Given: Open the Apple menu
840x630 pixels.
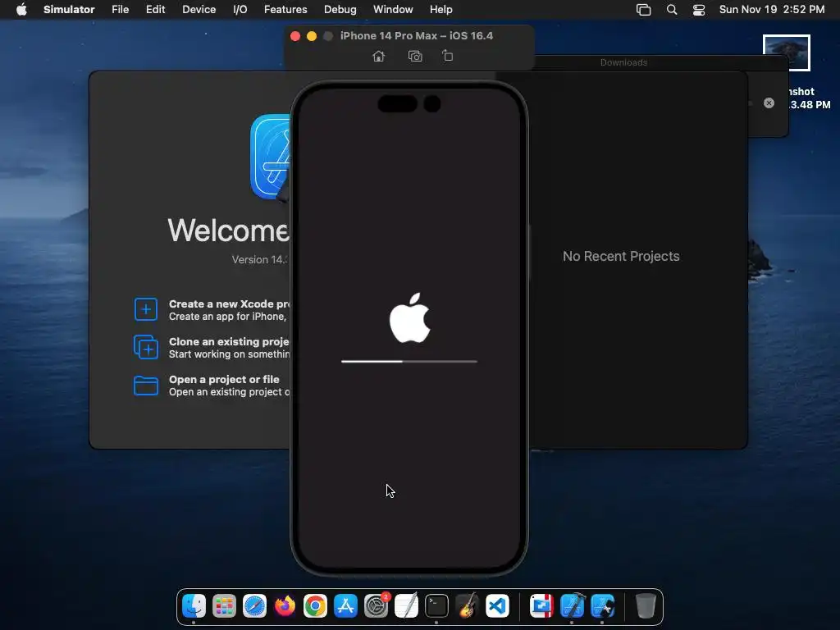Looking at the screenshot, I should (x=21, y=10).
